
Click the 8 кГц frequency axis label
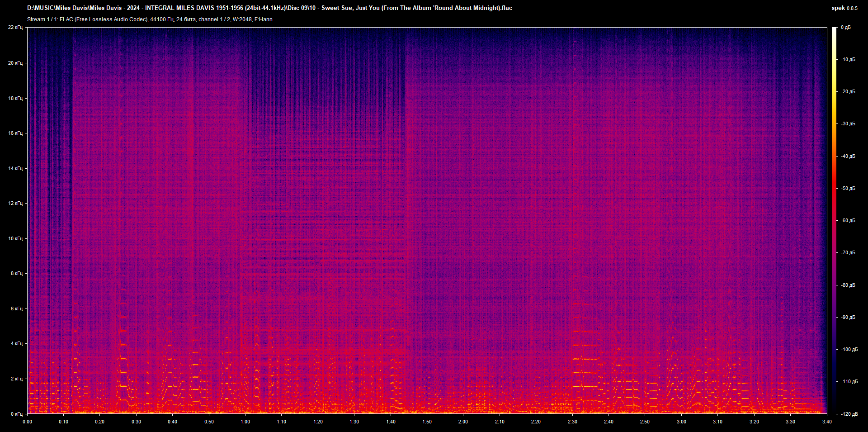coord(17,273)
